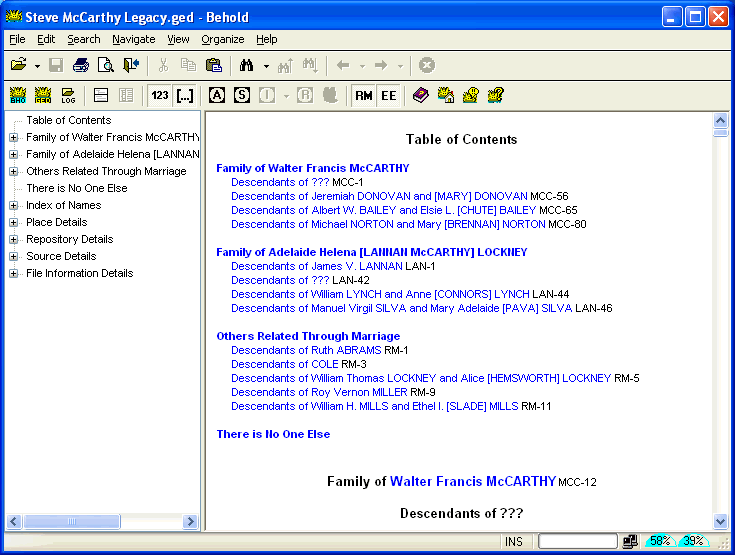The height and width of the screenshot is (555, 735).
Task: Click the Stop cancel circle icon
Action: pos(427,65)
